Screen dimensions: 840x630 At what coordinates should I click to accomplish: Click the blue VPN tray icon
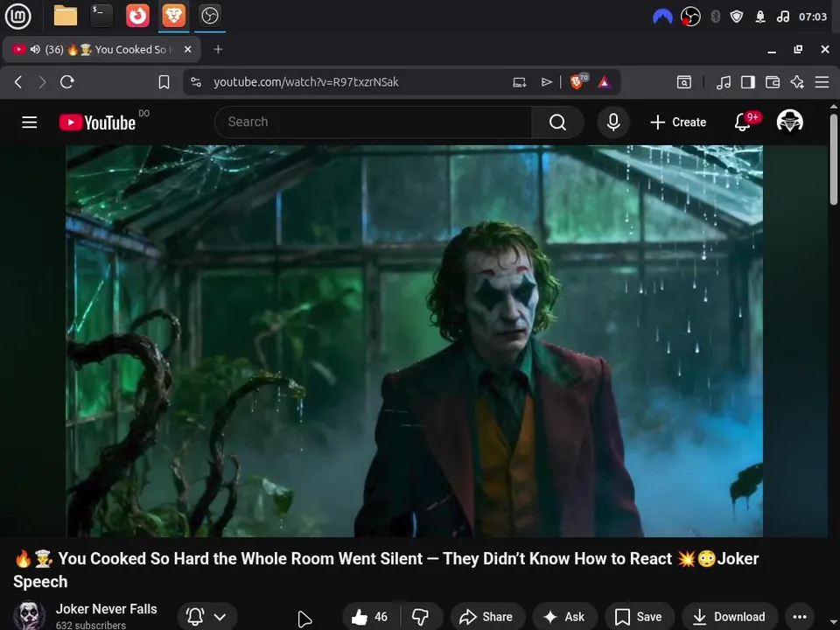662,17
